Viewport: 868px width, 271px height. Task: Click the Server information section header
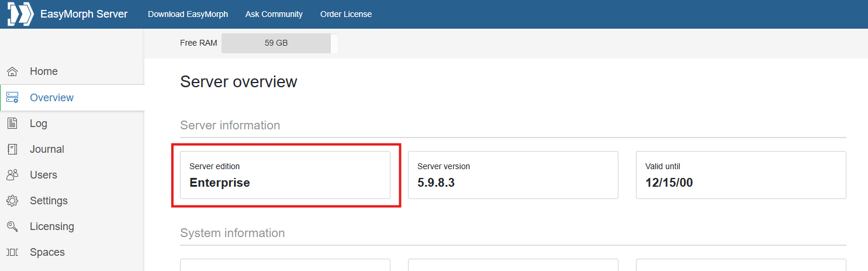click(x=230, y=125)
